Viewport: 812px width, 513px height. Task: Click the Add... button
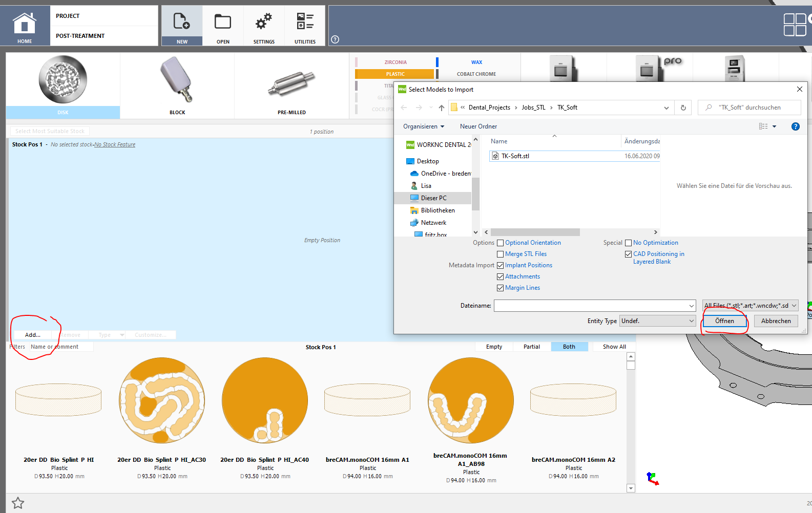[33, 335]
